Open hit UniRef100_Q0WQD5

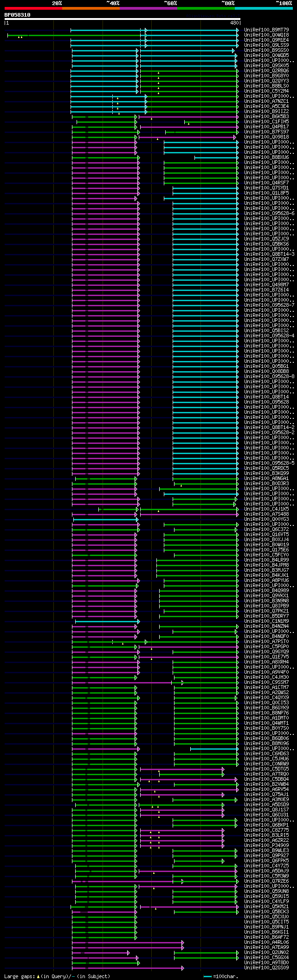click(x=266, y=55)
